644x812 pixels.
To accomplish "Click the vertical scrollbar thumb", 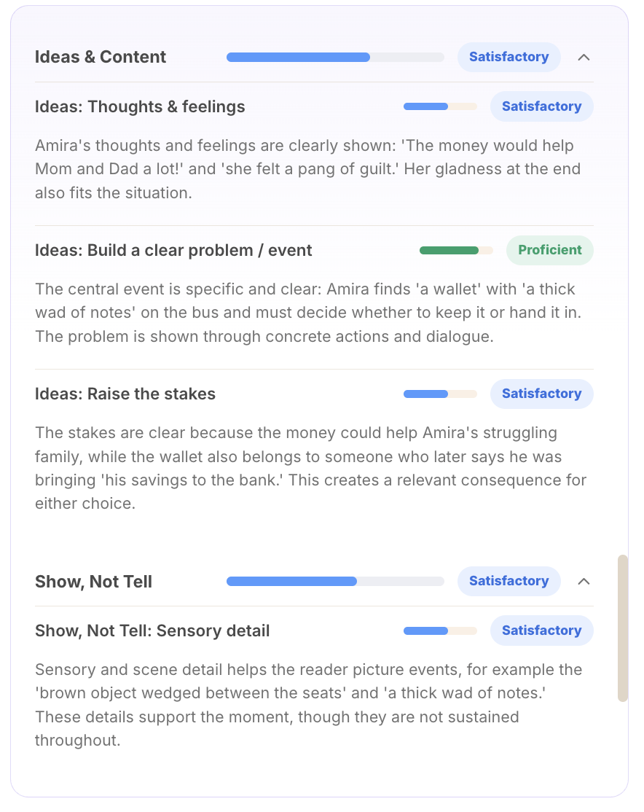I will point(623,628).
